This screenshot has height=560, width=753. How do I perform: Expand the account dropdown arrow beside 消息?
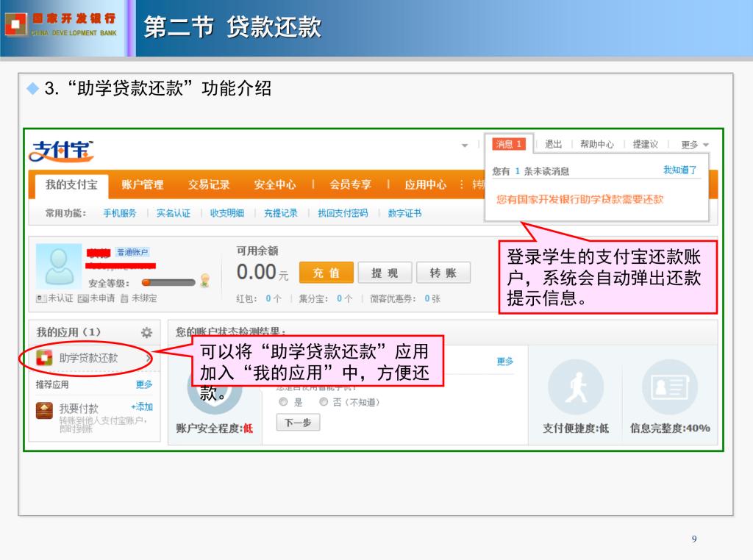[465, 146]
